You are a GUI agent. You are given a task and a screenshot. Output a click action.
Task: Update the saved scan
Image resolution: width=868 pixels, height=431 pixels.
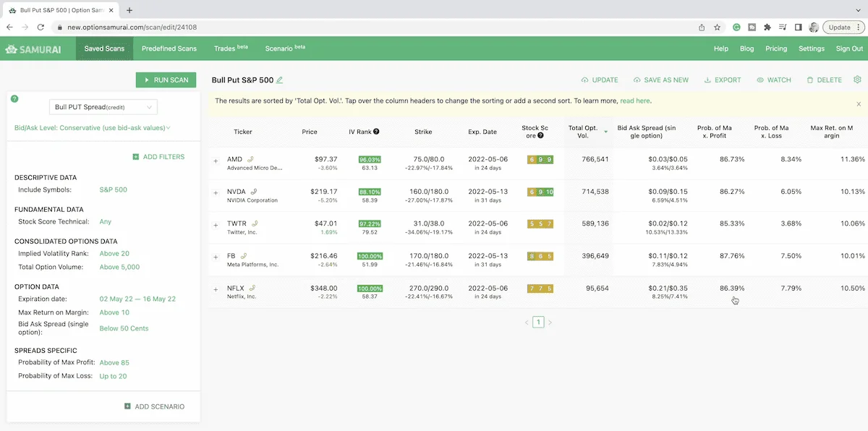coord(600,80)
